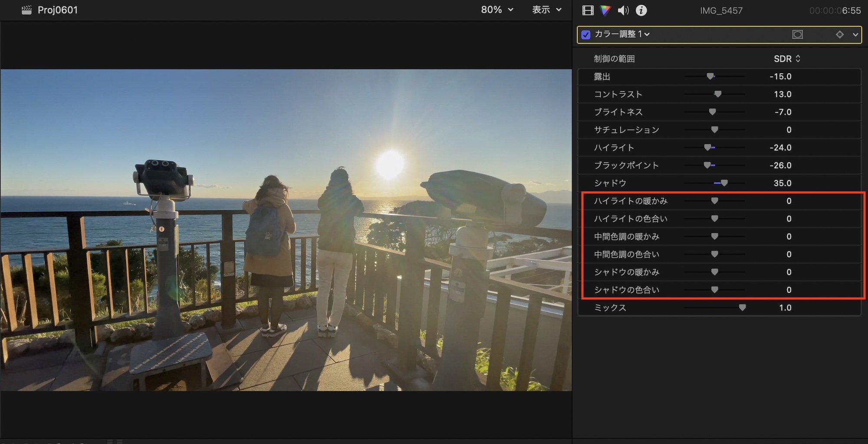Open the 表示 view options menu
This screenshot has width=868, height=444.
click(x=546, y=10)
